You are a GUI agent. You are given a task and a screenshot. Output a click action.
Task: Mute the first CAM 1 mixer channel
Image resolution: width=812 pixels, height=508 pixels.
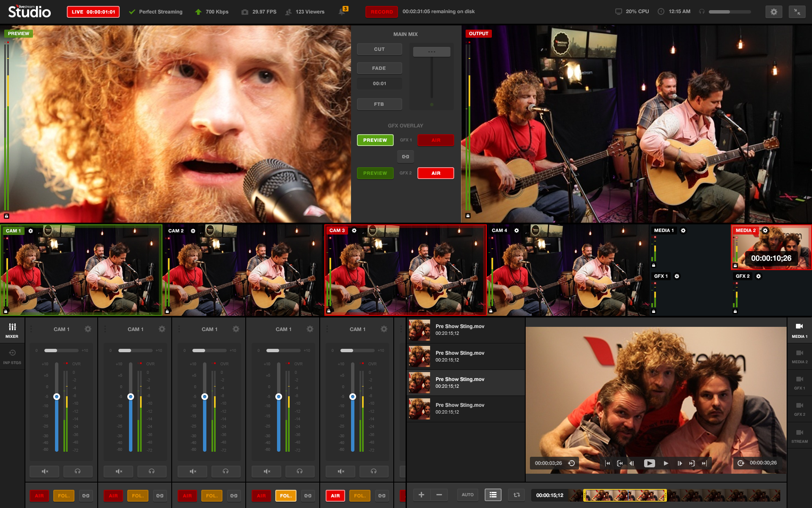[45, 471]
